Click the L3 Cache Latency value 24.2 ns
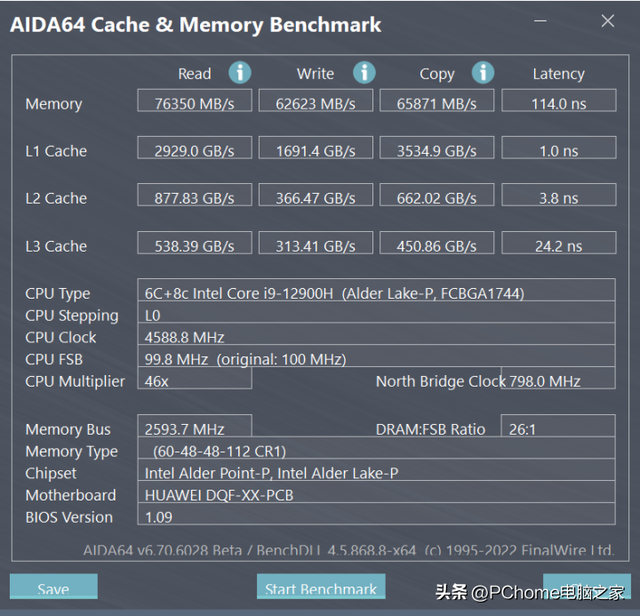 (x=558, y=246)
